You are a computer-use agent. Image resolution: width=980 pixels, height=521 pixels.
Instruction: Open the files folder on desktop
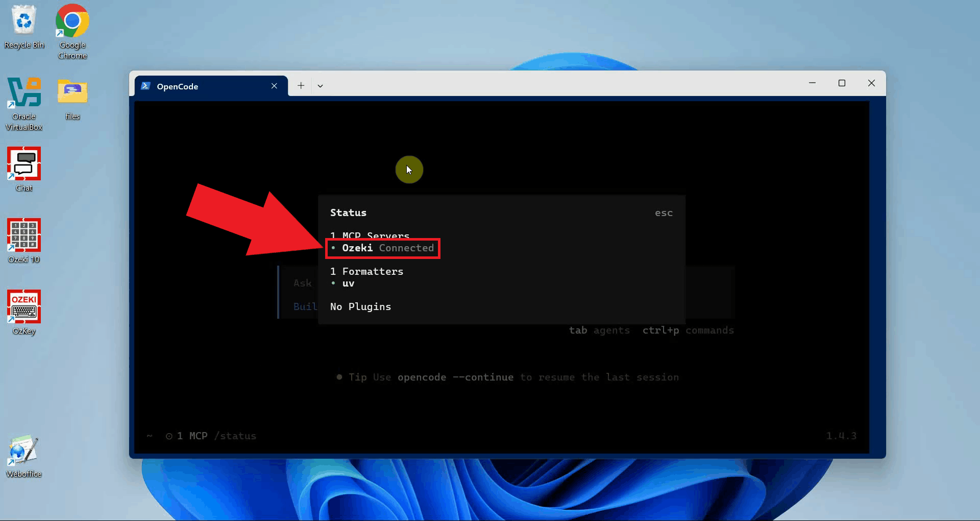point(72,99)
